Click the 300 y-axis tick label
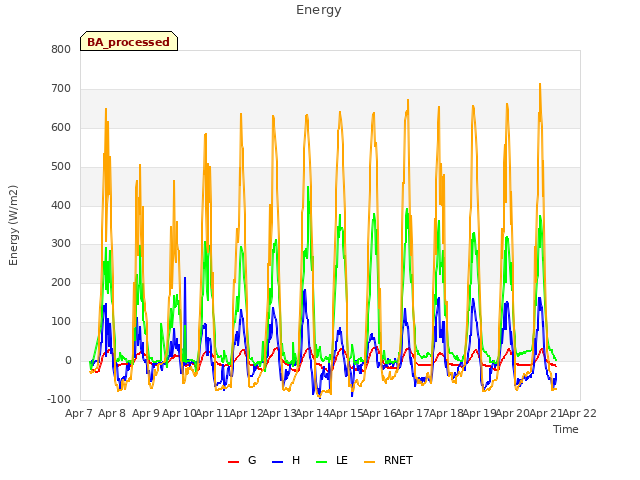The height and width of the screenshot is (480, 640). [x=61, y=244]
